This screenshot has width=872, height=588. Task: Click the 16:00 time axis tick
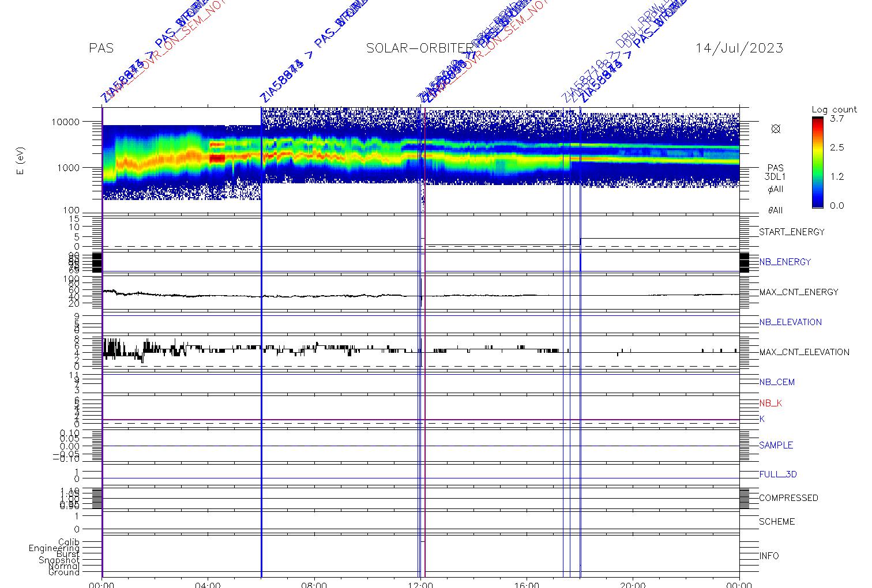[x=527, y=584]
